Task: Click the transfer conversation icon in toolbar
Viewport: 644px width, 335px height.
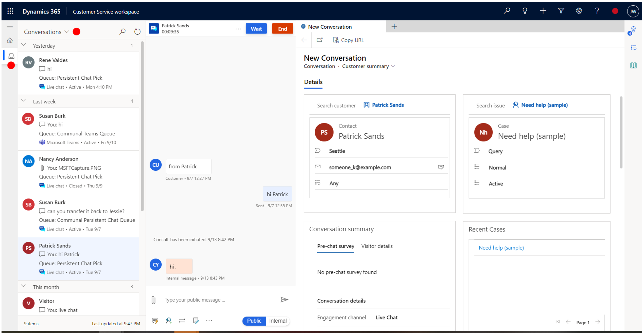Action: pyautogui.click(x=182, y=321)
